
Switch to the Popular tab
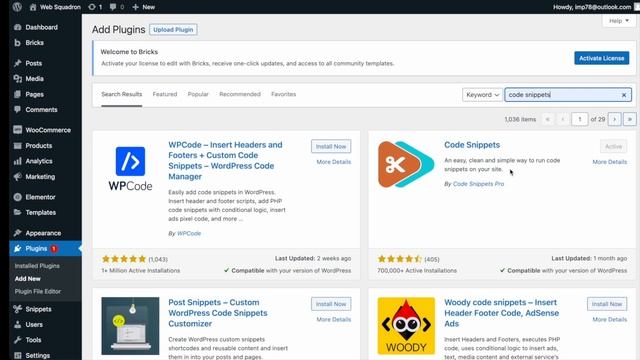coord(198,94)
